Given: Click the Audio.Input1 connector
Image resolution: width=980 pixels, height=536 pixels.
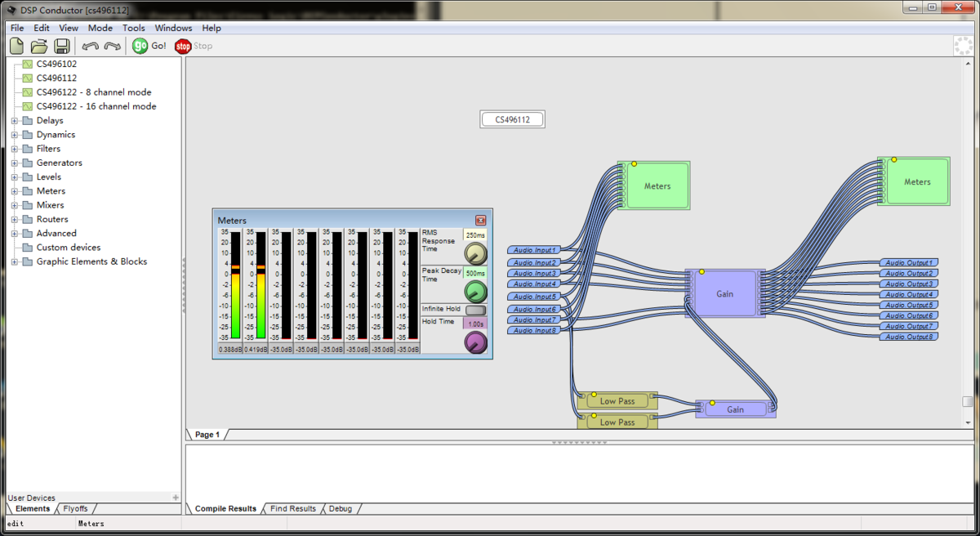Looking at the screenshot, I should click(x=534, y=249).
